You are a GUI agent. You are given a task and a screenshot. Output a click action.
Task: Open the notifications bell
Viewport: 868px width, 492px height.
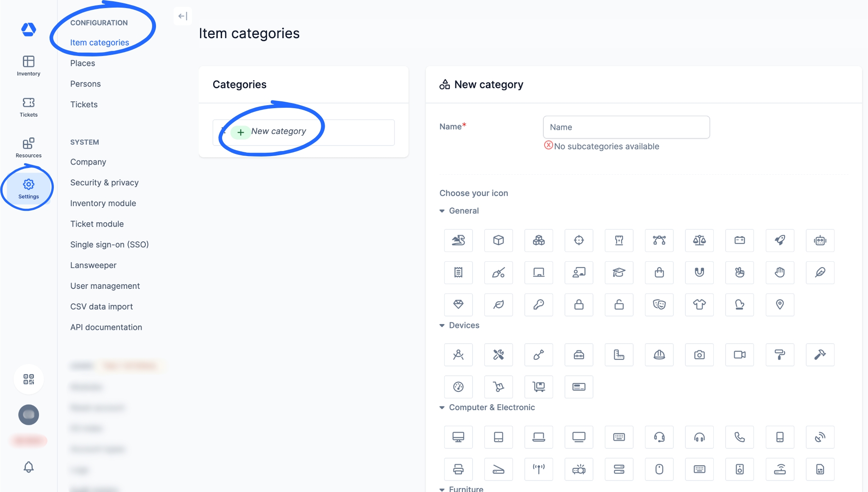28,467
